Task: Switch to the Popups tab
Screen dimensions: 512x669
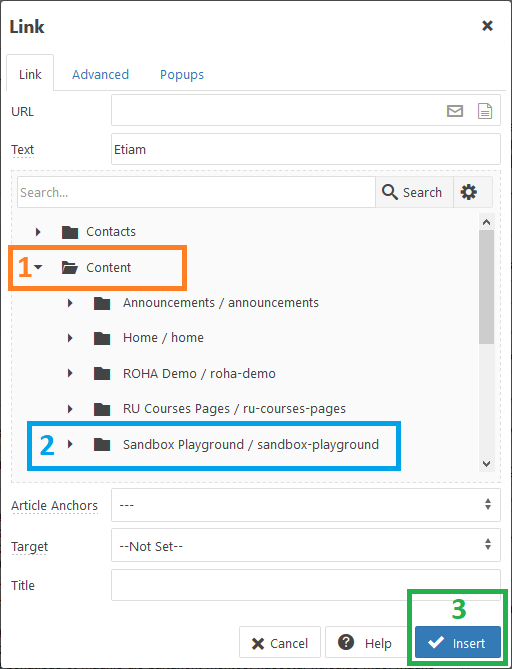Action: (182, 75)
